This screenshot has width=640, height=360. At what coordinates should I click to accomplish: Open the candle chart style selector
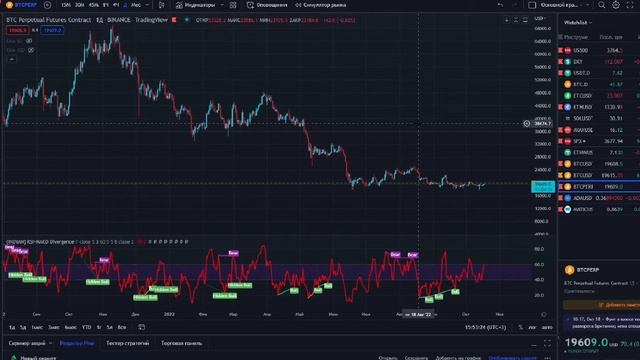pos(162,5)
